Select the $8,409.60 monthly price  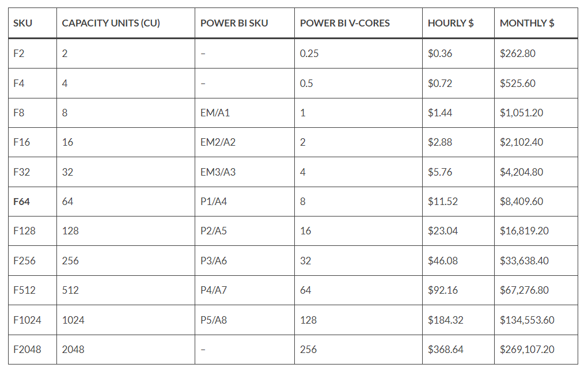click(x=521, y=202)
